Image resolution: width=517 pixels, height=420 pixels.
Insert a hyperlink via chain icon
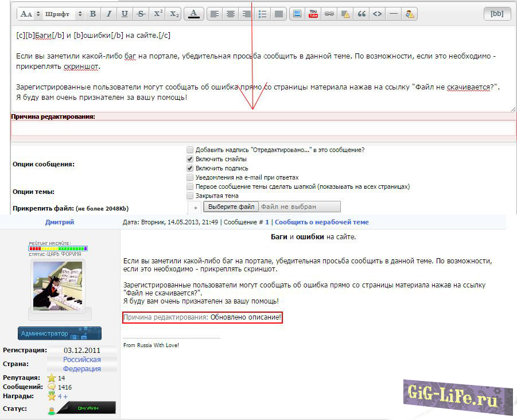[329, 14]
